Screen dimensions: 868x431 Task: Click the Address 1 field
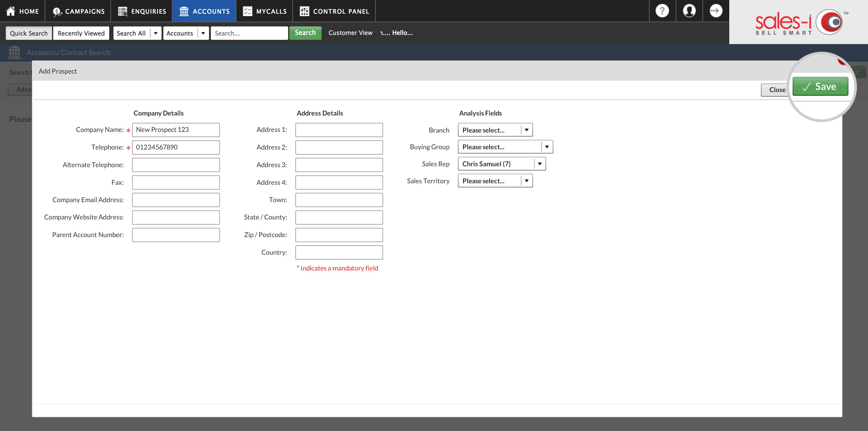[x=339, y=130]
